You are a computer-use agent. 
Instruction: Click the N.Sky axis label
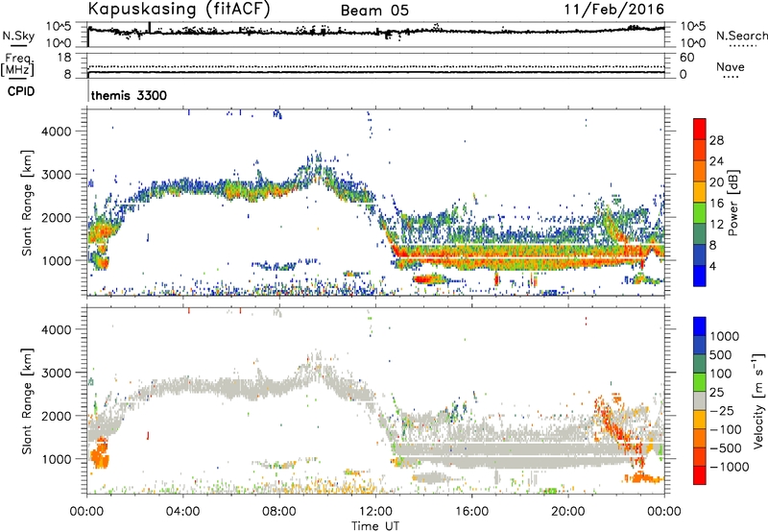(18, 36)
